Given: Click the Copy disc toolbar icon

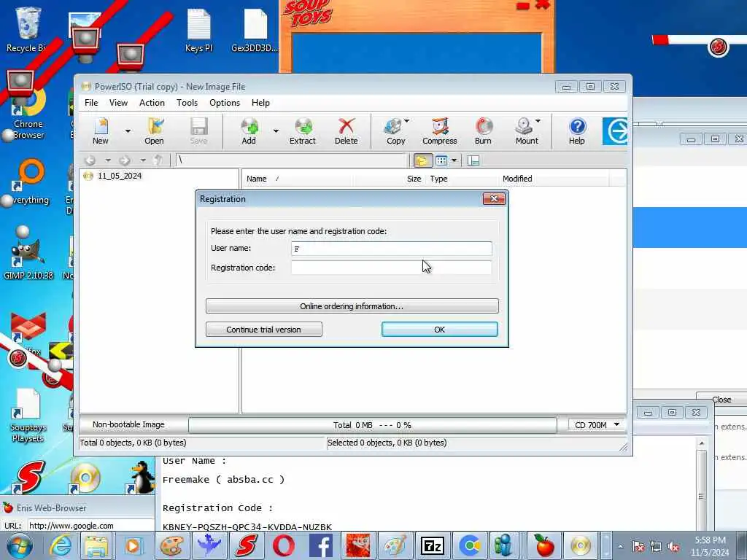Looking at the screenshot, I should pyautogui.click(x=394, y=131).
